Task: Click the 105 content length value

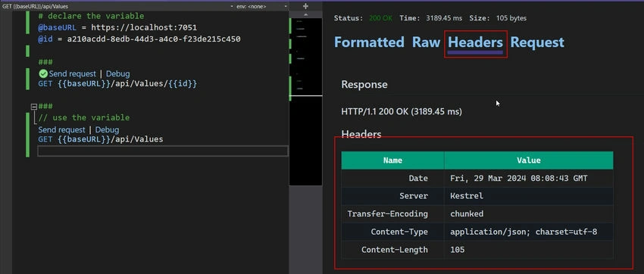Action: point(457,250)
